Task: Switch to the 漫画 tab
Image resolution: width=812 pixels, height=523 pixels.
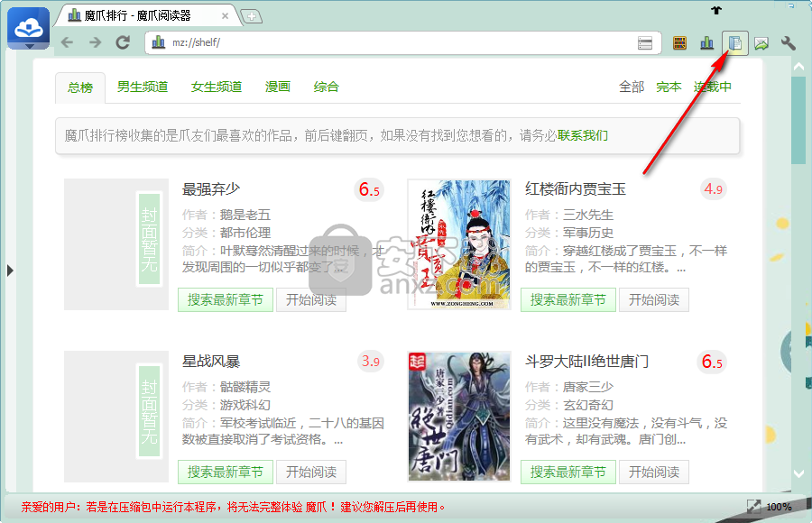Action: (278, 87)
